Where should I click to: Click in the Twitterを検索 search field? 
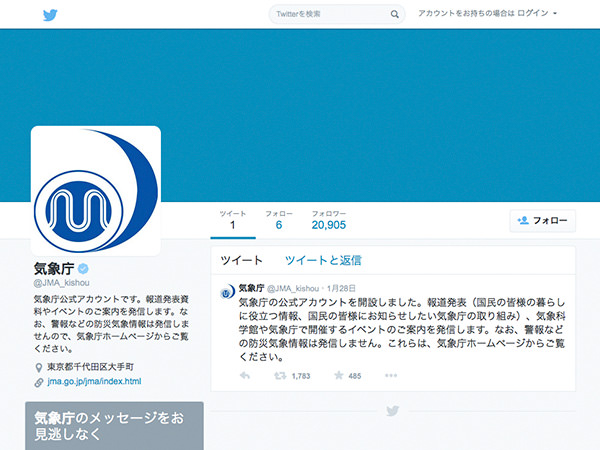[x=328, y=14]
